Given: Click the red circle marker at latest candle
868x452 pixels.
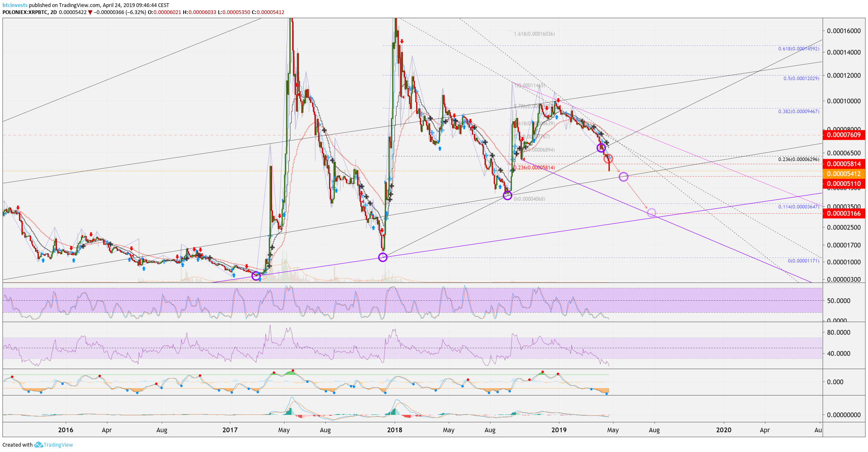Looking at the screenshot, I should 608,158.
